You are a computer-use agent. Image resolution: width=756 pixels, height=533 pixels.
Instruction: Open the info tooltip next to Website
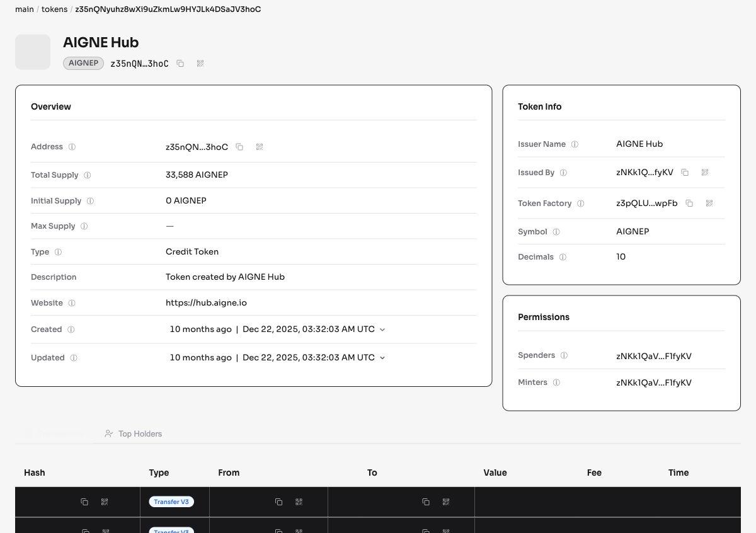[x=72, y=303]
